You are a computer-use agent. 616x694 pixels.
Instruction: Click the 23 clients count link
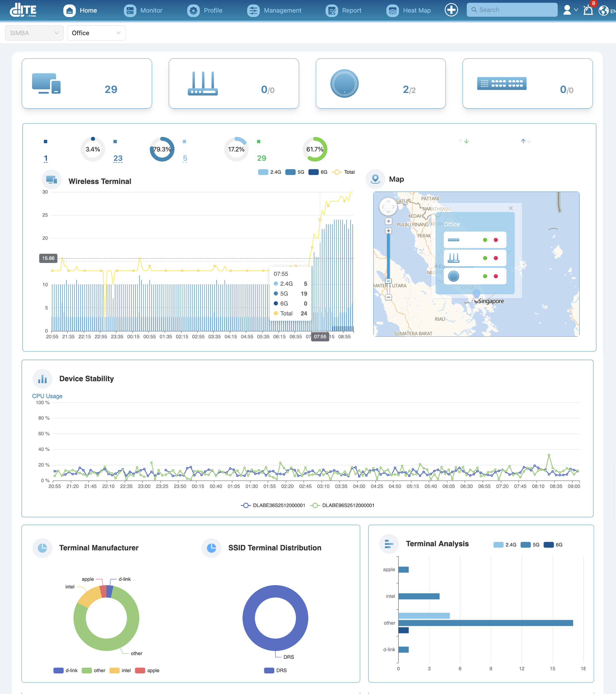[118, 158]
